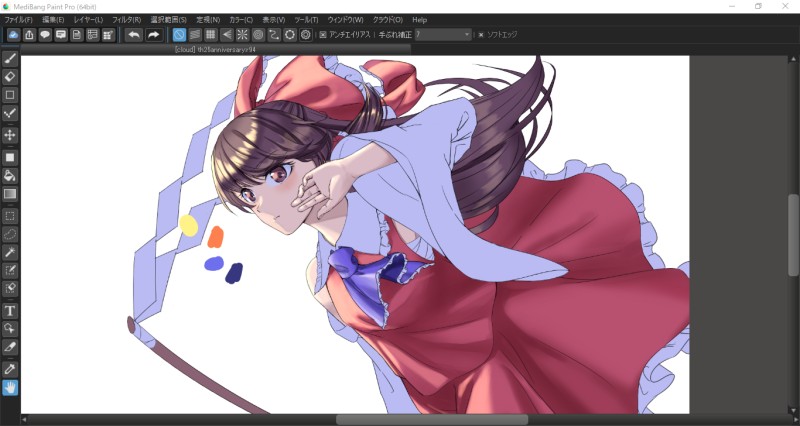Select the Brush tool

tap(10, 59)
